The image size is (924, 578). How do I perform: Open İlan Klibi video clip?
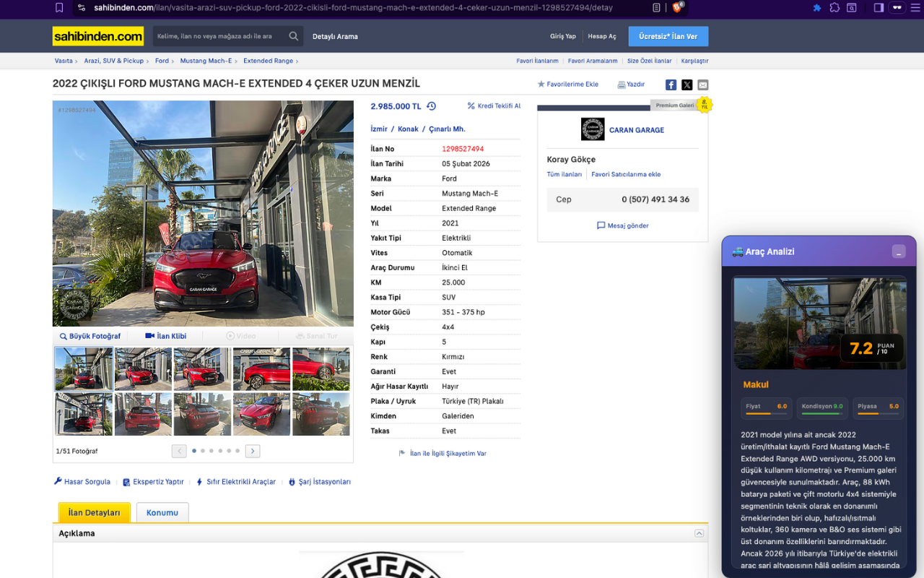[166, 336]
